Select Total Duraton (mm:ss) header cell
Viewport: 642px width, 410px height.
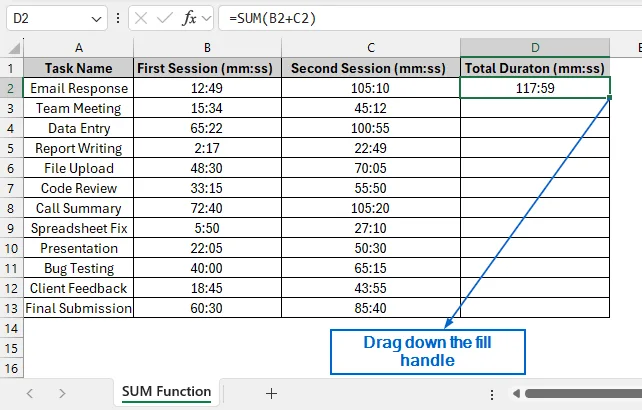(535, 68)
